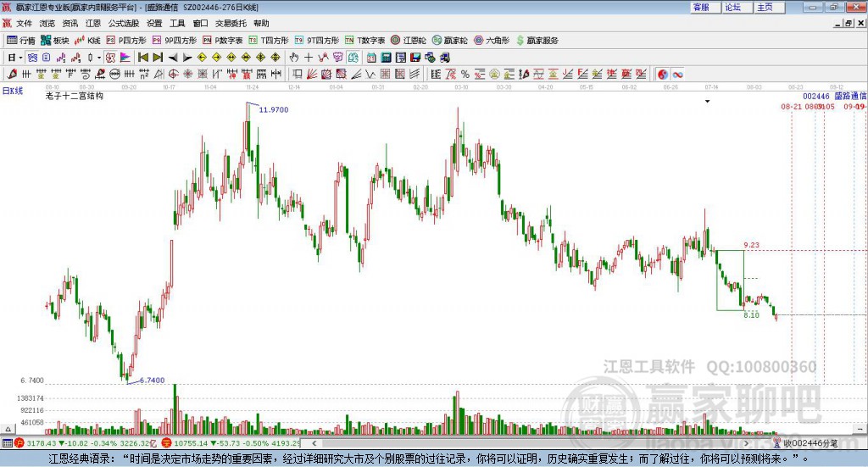Viewport: 868px width, 467px height.
Task: Step chart right with black right arrow
Action: (187, 58)
